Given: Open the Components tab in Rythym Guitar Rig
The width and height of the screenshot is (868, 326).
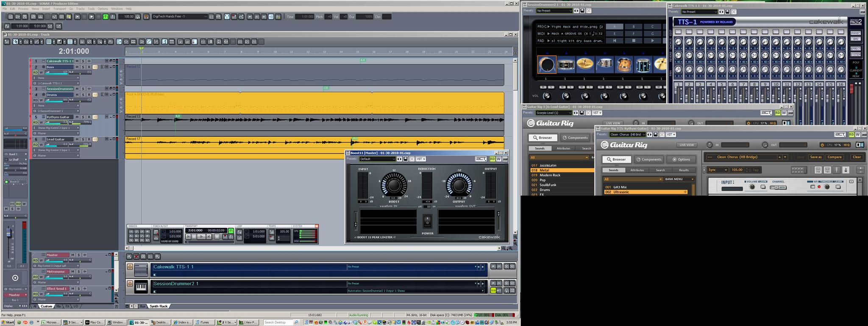Looking at the screenshot, I should click(648, 160).
